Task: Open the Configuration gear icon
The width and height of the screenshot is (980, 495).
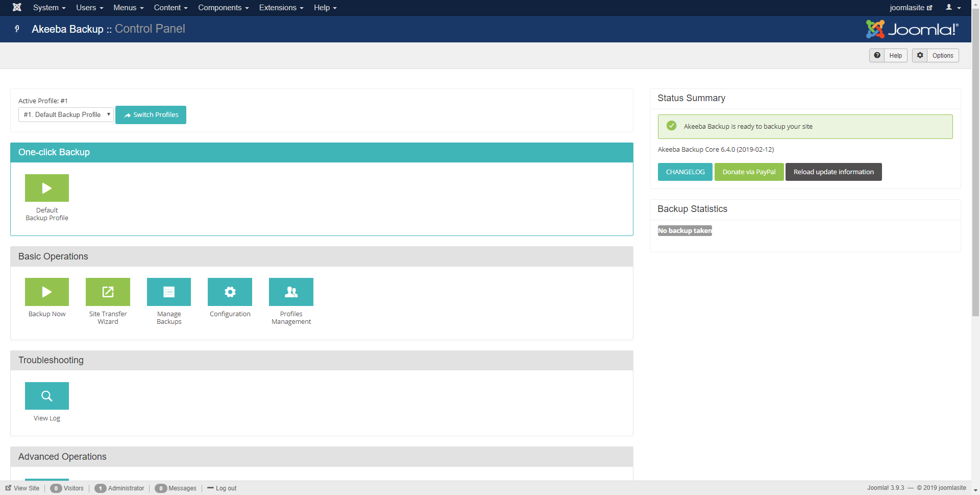Action: click(230, 292)
